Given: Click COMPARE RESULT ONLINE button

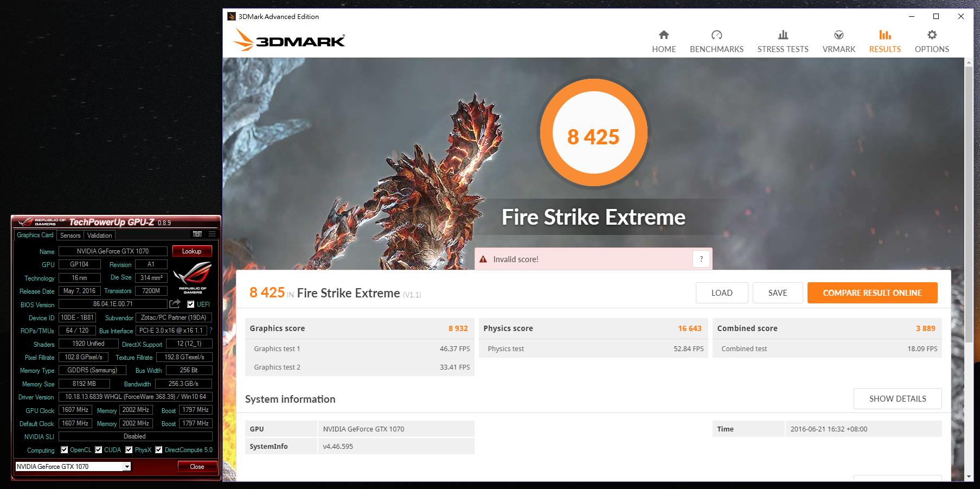Looking at the screenshot, I should pos(873,293).
